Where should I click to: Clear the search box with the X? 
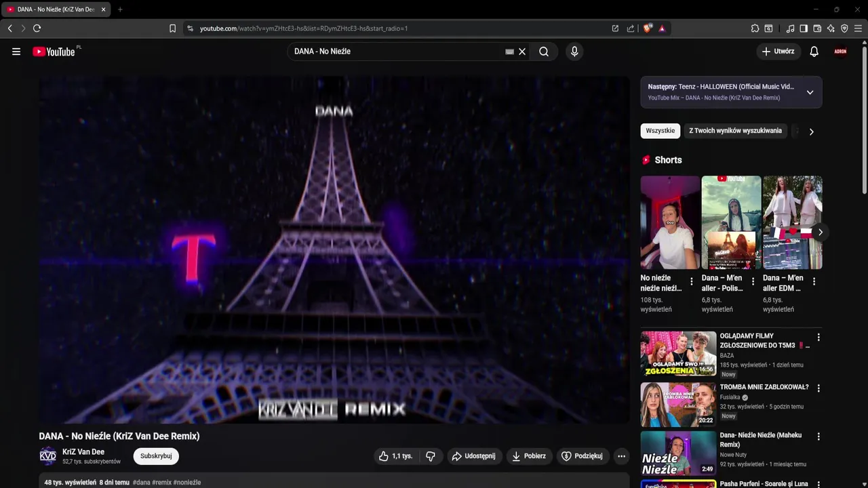coord(522,52)
